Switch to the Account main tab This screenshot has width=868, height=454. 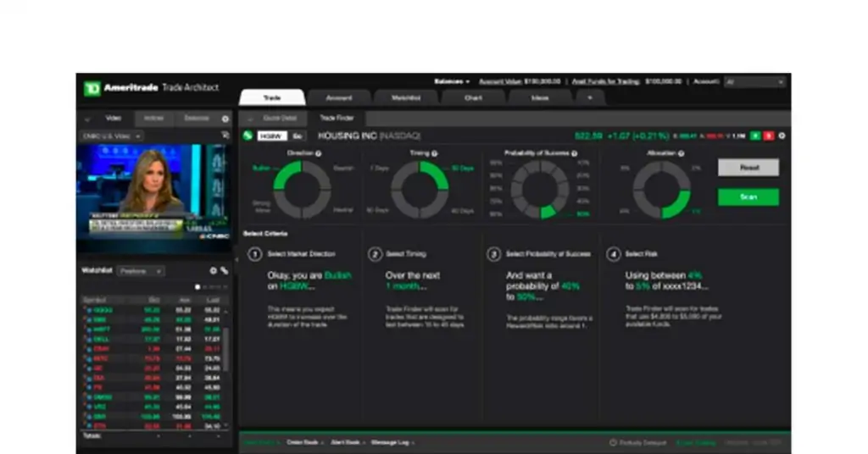coord(339,98)
